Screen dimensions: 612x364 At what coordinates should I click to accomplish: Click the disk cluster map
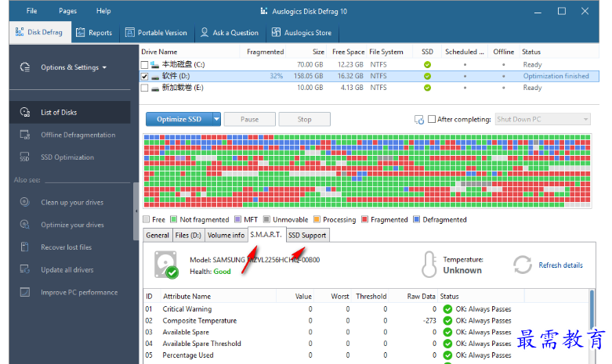[x=368, y=171]
